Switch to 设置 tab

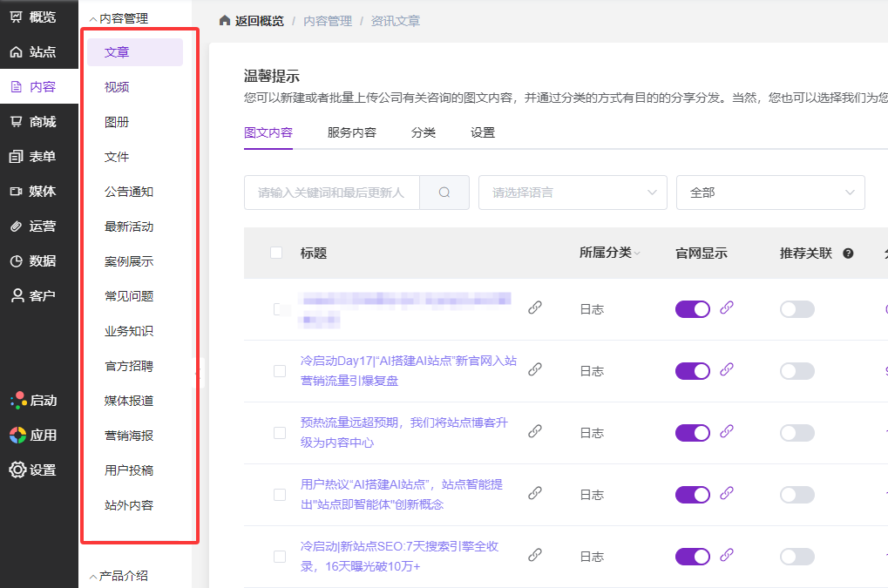pos(483,132)
